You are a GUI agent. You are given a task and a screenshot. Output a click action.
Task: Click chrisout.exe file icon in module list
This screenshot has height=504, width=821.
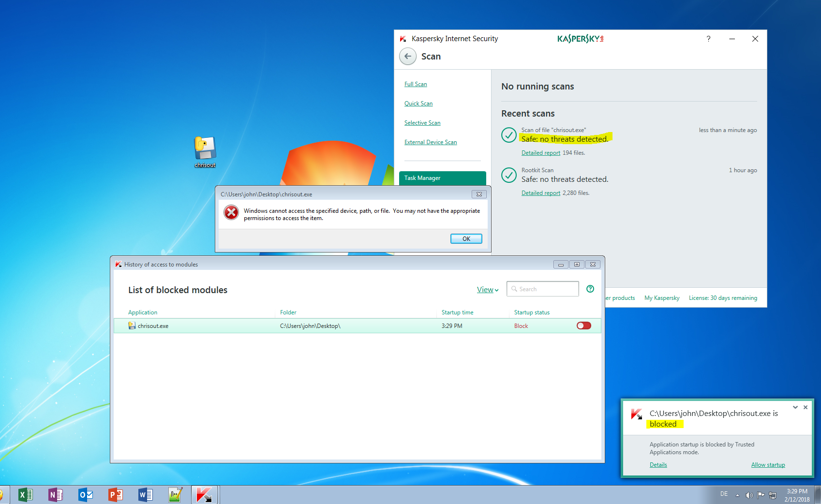132,326
